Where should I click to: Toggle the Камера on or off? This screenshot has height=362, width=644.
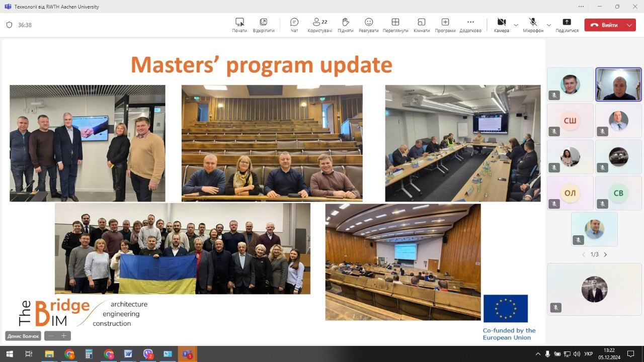click(502, 25)
